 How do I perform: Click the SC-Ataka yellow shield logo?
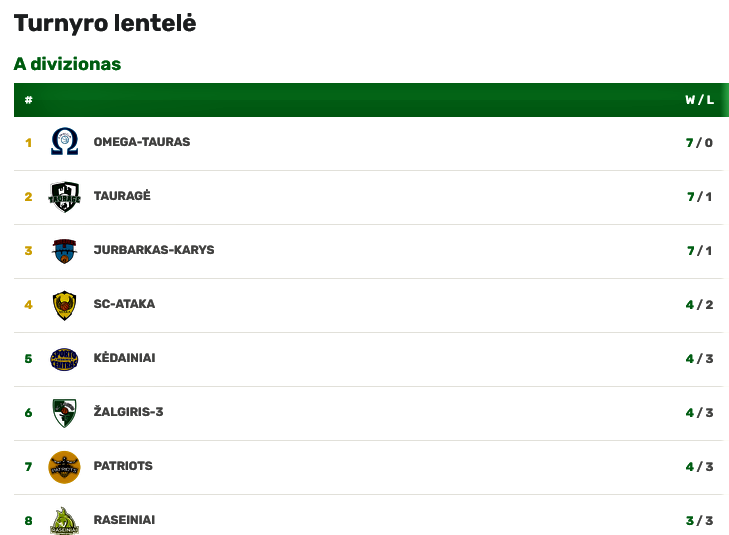tap(64, 305)
